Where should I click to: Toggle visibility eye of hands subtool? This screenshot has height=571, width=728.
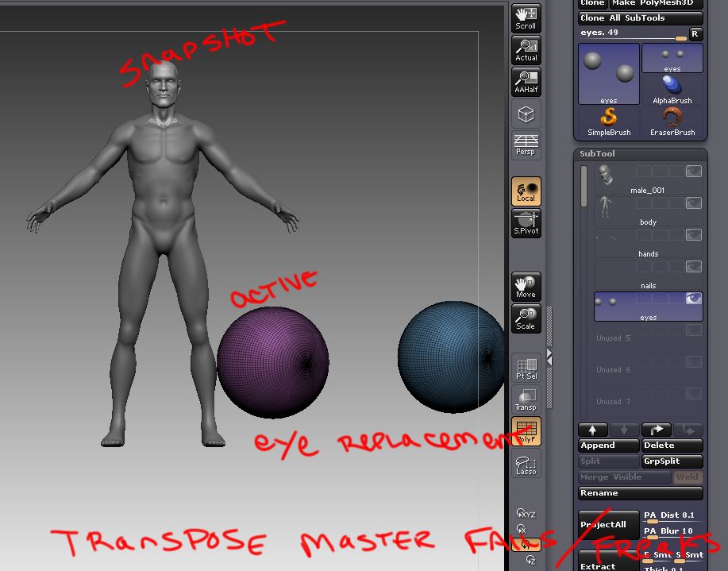coord(694,235)
